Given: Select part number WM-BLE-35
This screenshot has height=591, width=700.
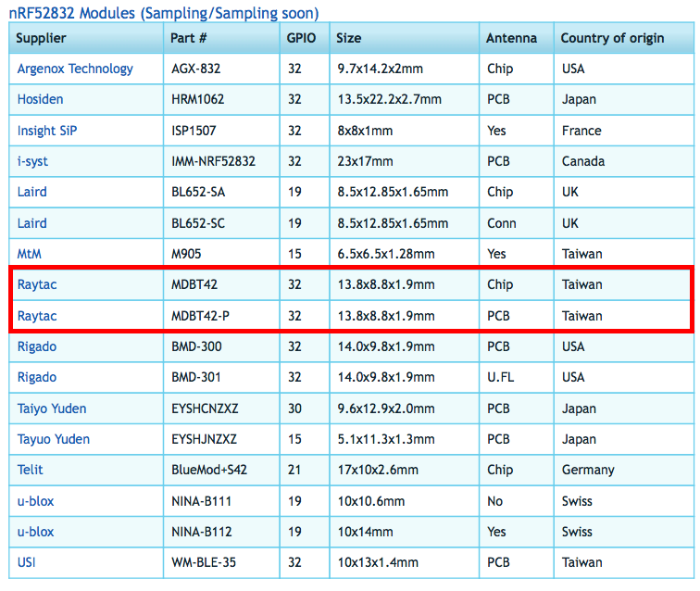Looking at the screenshot, I should (x=204, y=562).
